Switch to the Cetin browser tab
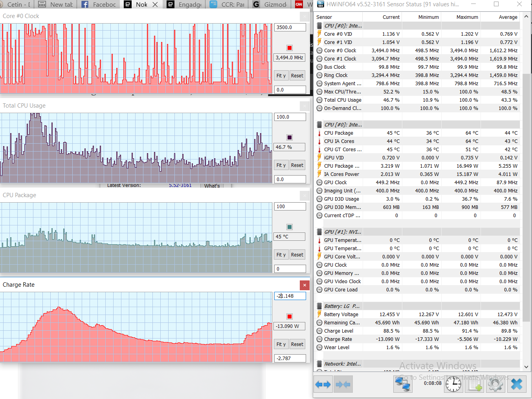This screenshot has height=399, width=532. 17,4
